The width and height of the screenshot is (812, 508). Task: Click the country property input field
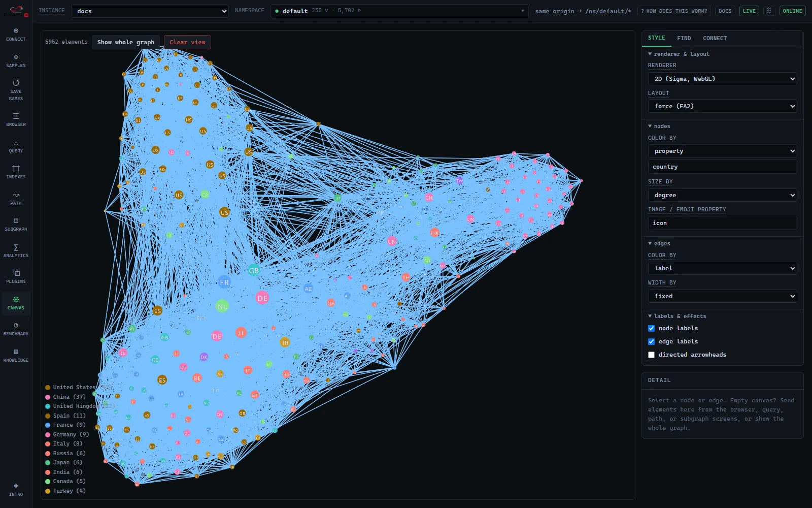722,167
